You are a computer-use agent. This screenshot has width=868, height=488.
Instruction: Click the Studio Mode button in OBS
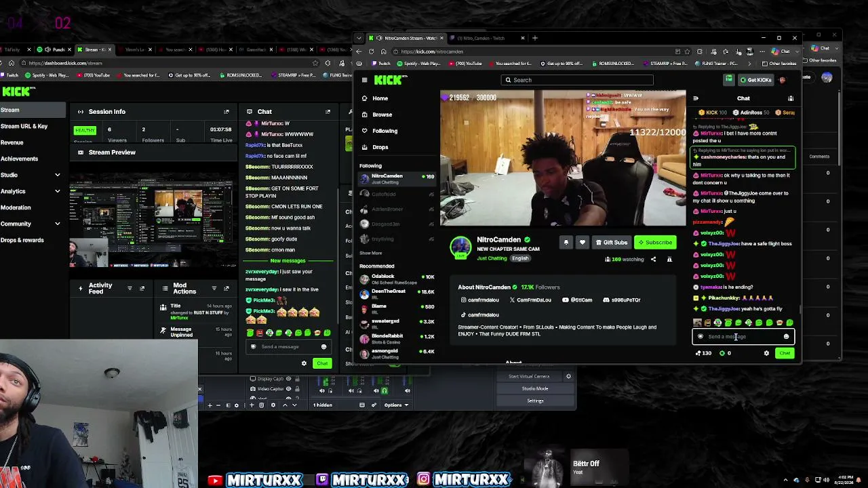pos(535,388)
